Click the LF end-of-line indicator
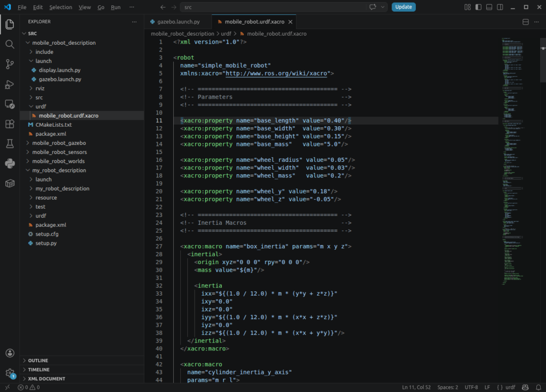Viewport: 546px width, 392px height. point(487,387)
